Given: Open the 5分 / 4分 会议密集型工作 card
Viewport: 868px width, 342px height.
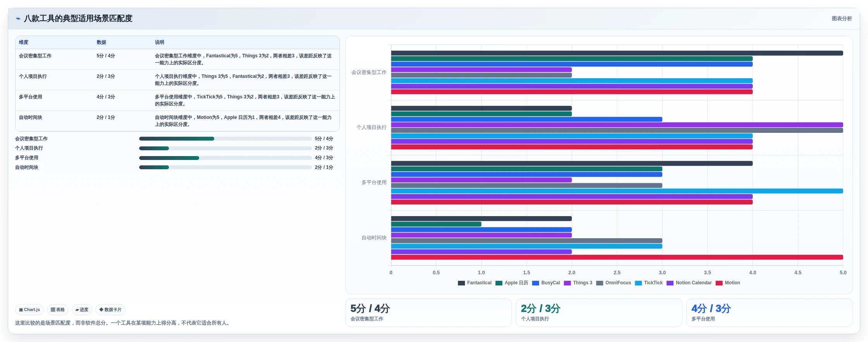Looking at the screenshot, I should 428,313.
